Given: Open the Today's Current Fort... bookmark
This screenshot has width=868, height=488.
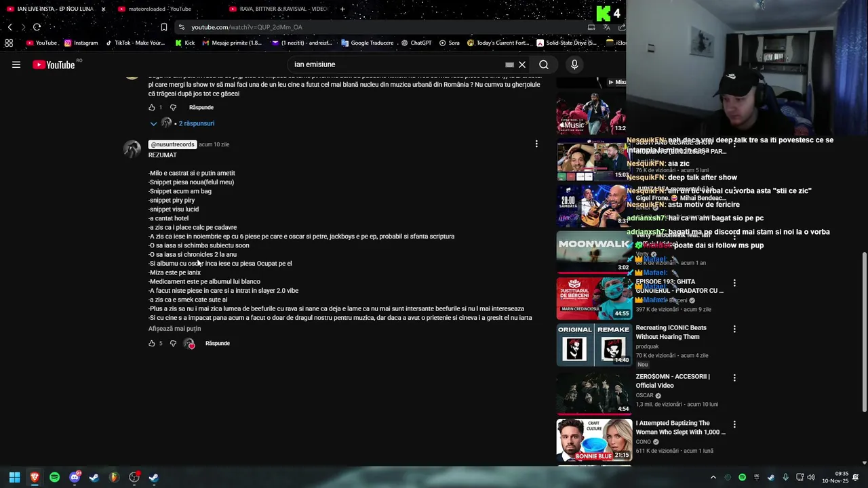Looking at the screenshot, I should point(498,43).
